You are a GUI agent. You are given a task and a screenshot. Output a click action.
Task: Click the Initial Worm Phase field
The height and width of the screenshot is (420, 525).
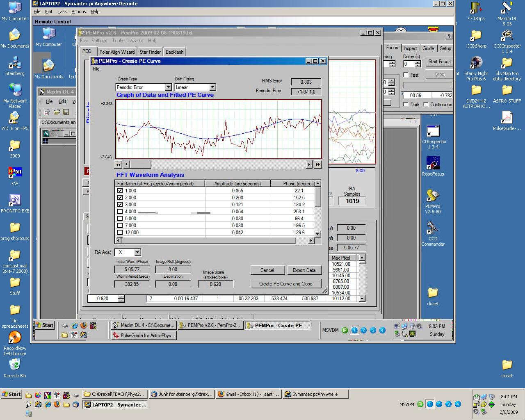click(x=132, y=269)
